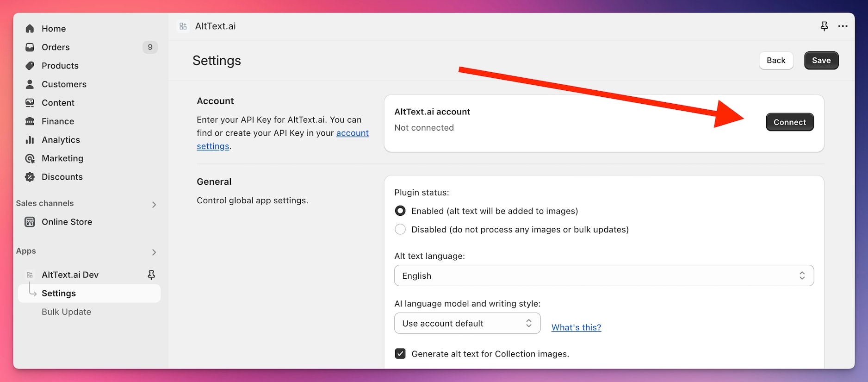Viewport: 868px width, 382px height.
Task: Open AltText.ai Dev app entry
Action: click(x=70, y=275)
